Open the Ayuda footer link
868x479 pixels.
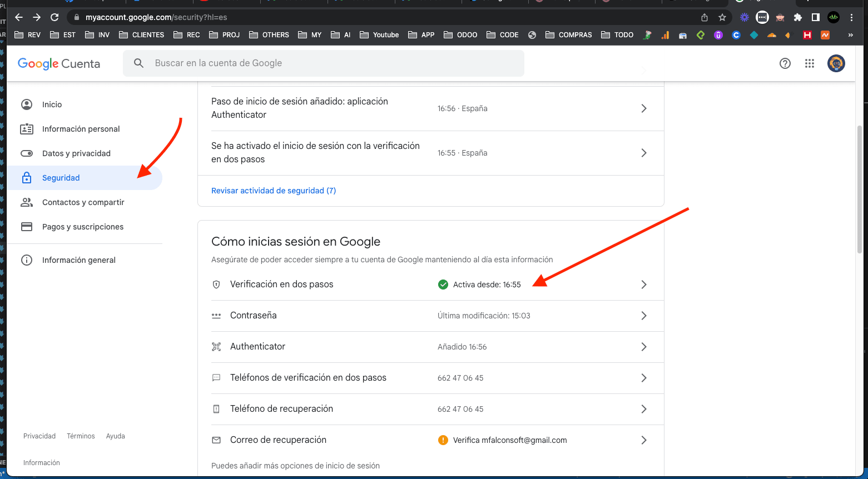pyautogui.click(x=116, y=436)
